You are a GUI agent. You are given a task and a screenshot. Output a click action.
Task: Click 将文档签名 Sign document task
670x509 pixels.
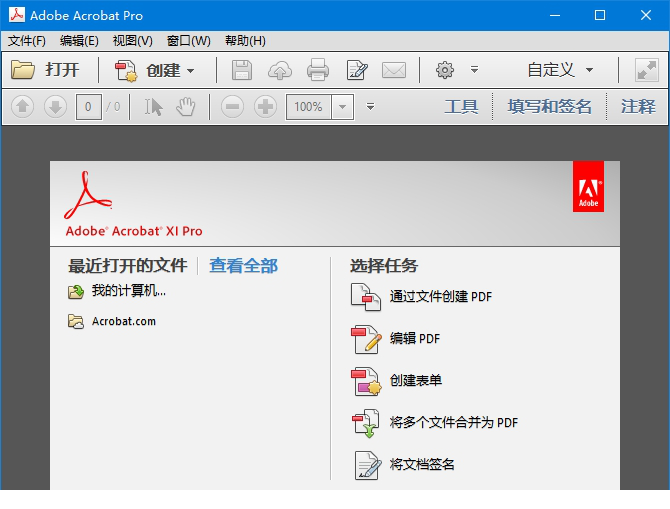tap(422, 464)
